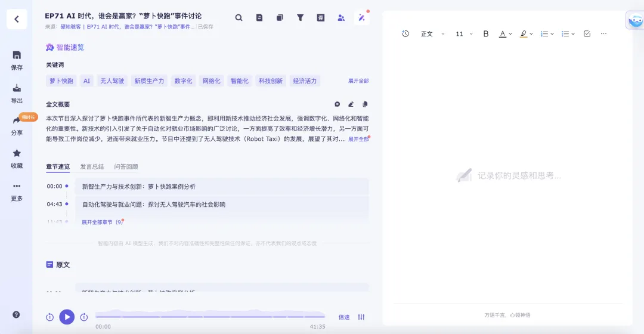Open the 正文 paragraph style dropdown
644x334 pixels.
[x=432, y=33]
